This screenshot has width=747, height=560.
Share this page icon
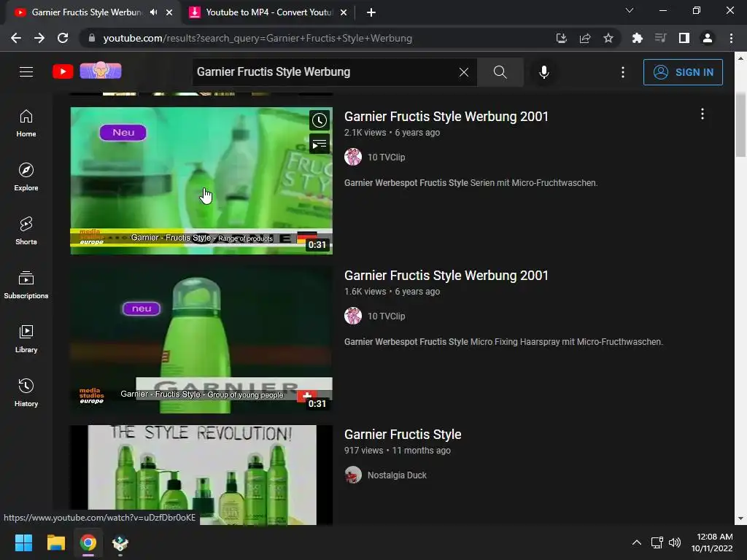584,38
